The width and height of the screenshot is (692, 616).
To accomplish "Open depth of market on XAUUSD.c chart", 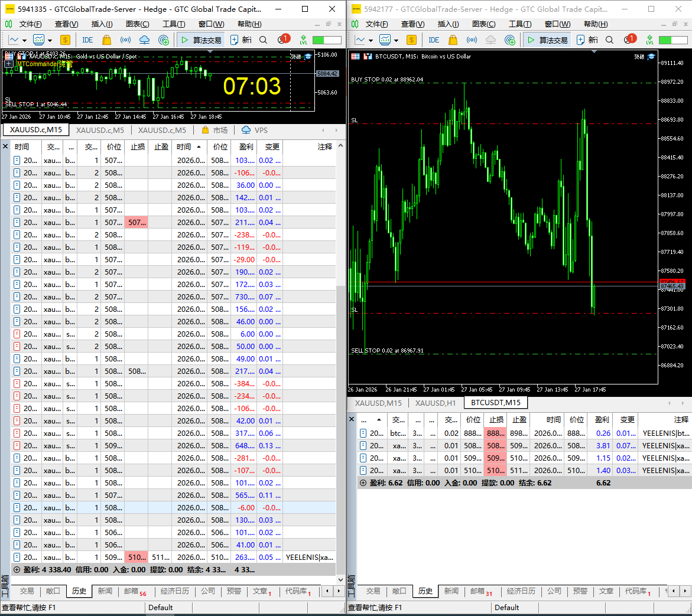I will 20,56.
